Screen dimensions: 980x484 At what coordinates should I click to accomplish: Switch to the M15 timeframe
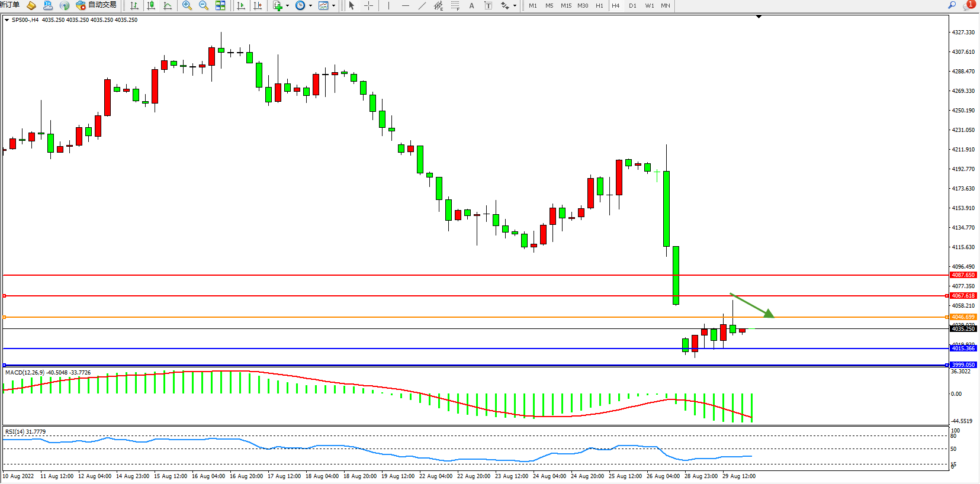[x=566, y=5]
